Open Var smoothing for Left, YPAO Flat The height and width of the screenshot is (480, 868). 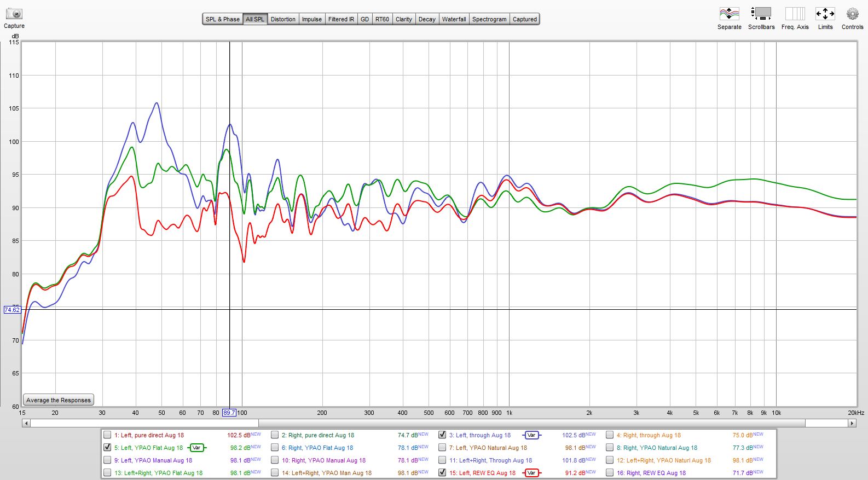point(196,448)
